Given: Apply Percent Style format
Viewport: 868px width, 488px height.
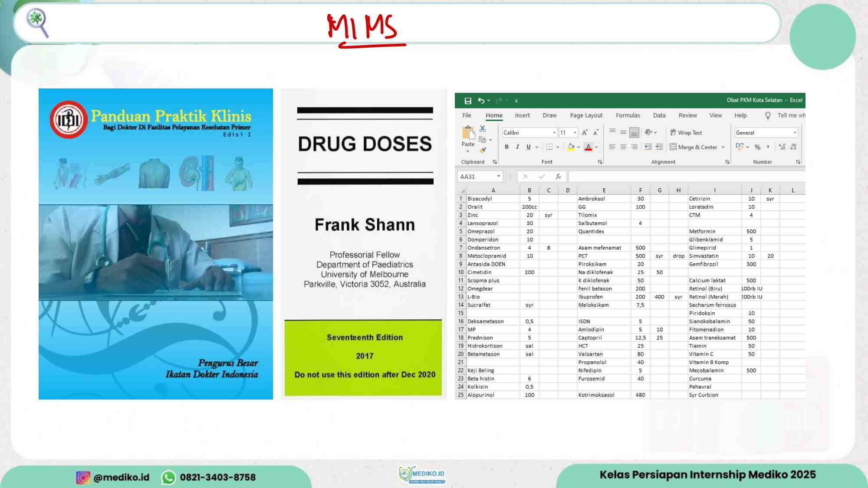Looking at the screenshot, I should point(757,147).
